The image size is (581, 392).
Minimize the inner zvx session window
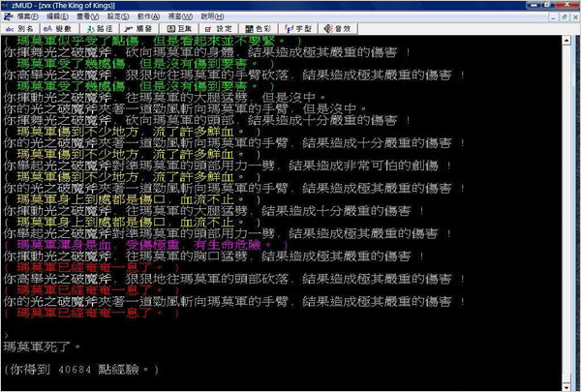[x=554, y=17]
